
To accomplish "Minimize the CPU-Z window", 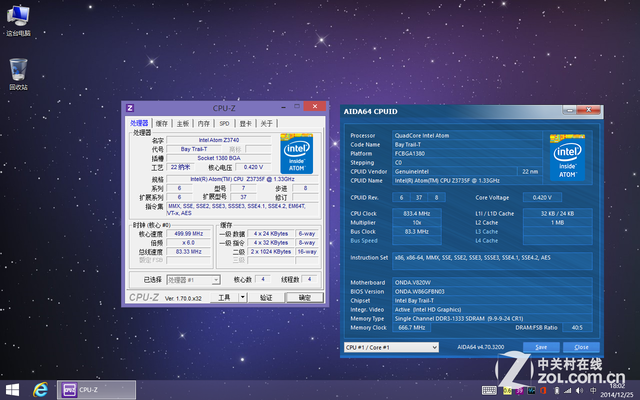I will [283, 107].
